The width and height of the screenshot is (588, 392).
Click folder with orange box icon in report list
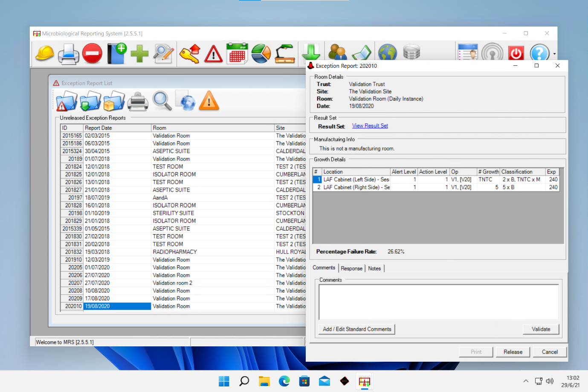tap(114, 101)
